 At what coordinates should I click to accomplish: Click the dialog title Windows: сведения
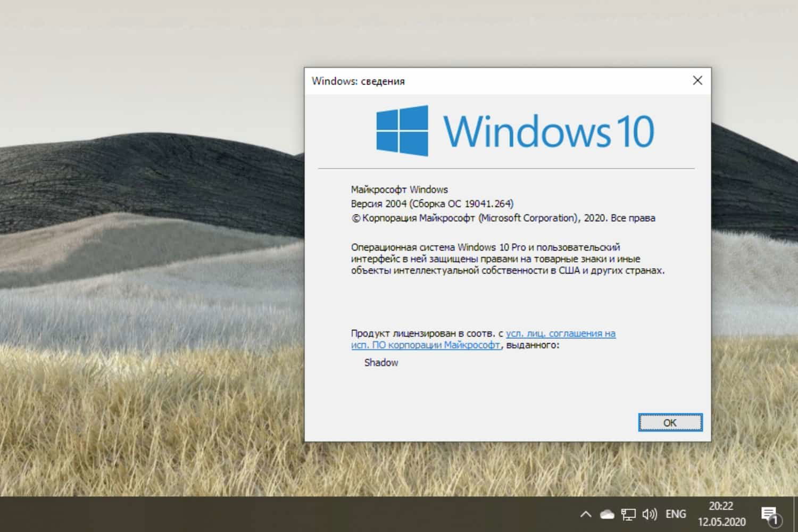click(x=358, y=81)
